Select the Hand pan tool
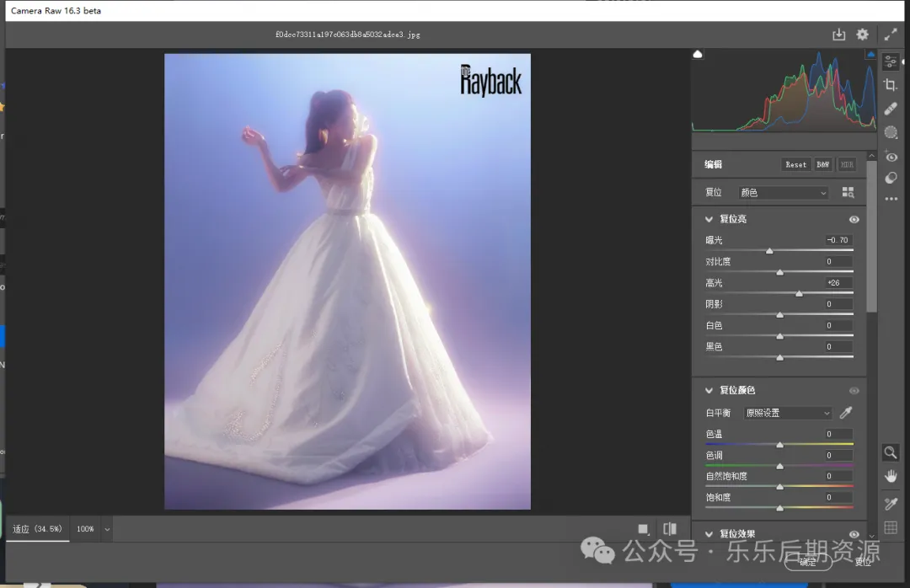 point(891,476)
